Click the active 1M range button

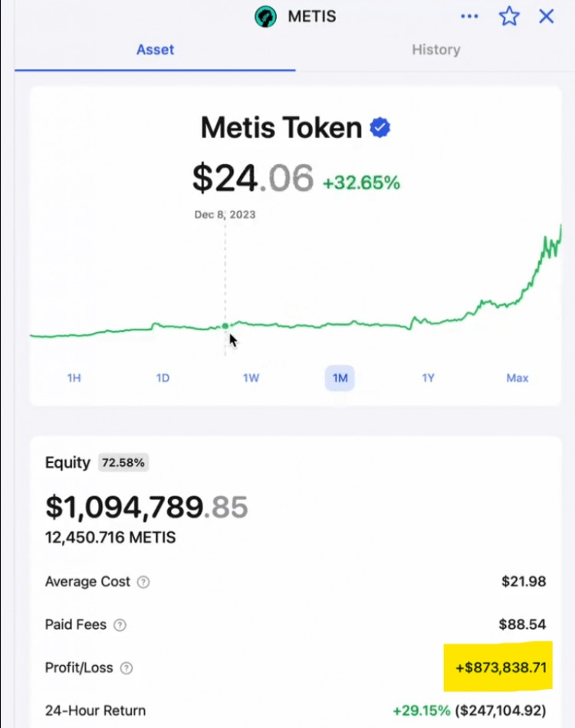coord(340,378)
